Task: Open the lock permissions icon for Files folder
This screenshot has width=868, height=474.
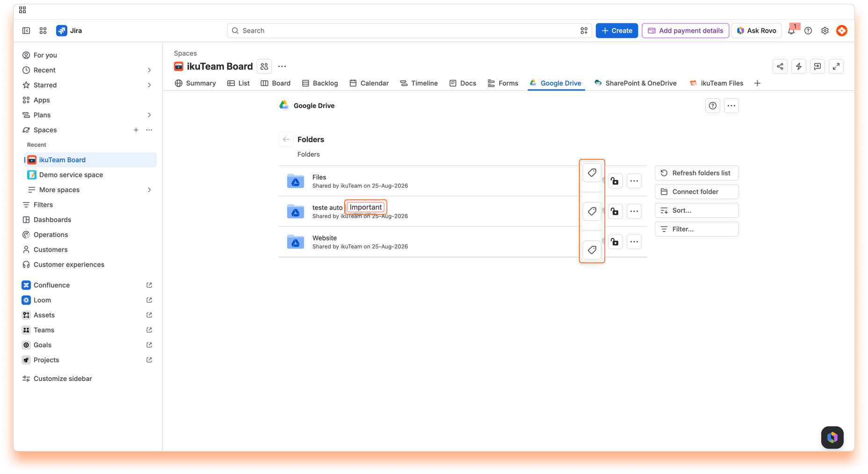Action: (615, 181)
